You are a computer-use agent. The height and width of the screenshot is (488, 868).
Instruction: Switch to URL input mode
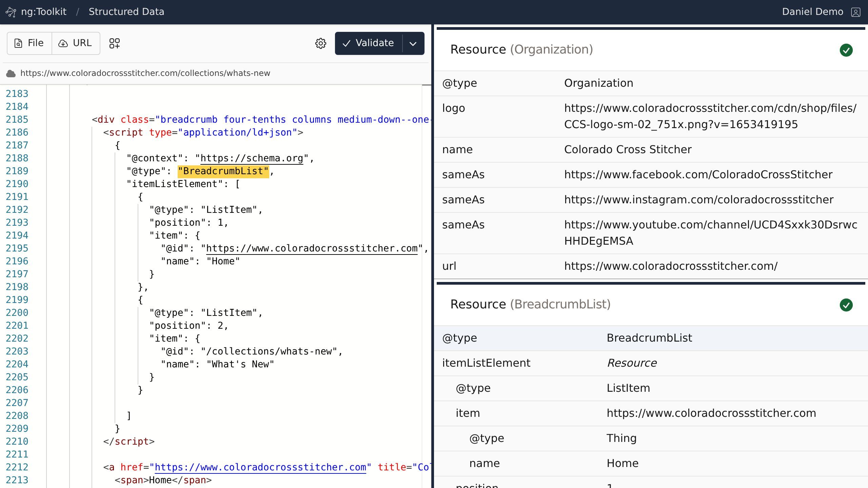point(76,43)
